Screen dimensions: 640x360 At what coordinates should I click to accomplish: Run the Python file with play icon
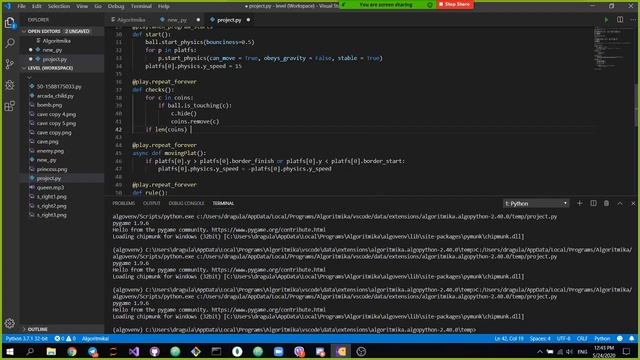click(606, 20)
